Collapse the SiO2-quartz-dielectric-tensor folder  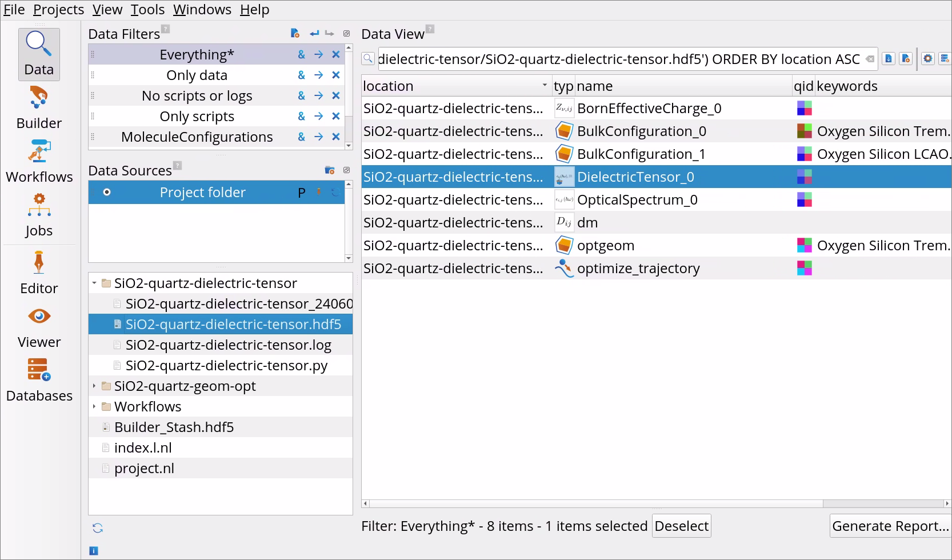pyautogui.click(x=94, y=283)
